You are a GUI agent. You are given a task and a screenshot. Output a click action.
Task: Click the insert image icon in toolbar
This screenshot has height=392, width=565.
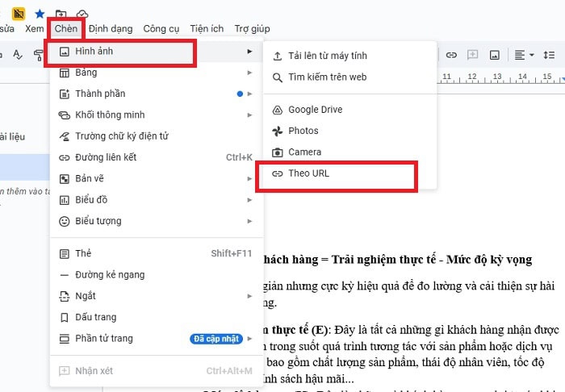[494, 55]
